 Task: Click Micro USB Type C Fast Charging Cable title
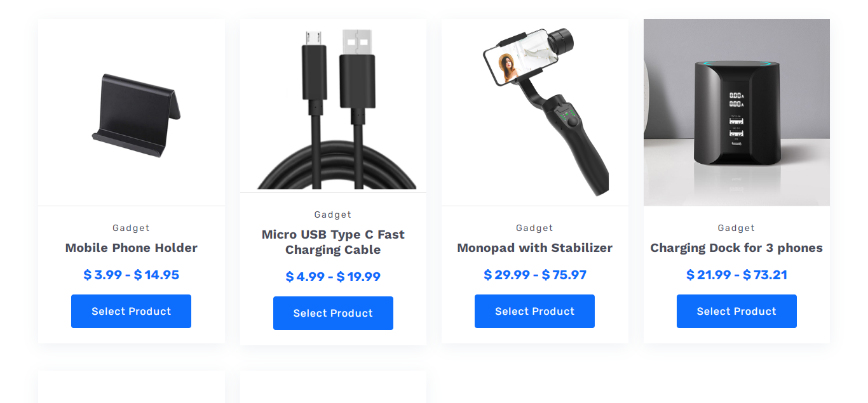[x=333, y=242]
